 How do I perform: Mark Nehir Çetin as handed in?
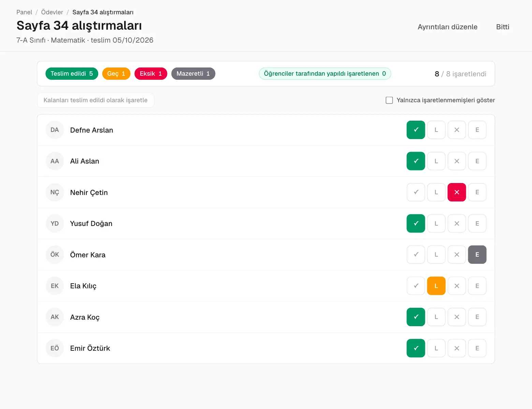(416, 192)
